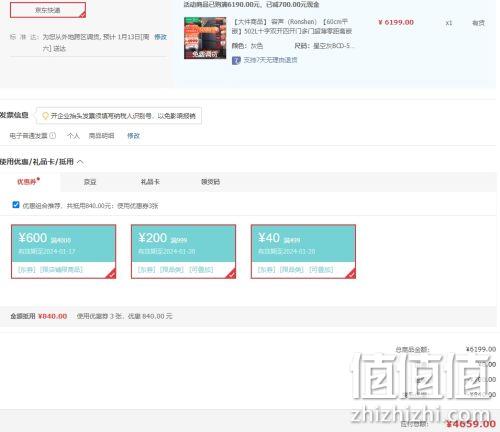The width and height of the screenshot is (500, 432).
Task: Switch to the 礼品卡 tab
Action: pyautogui.click(x=150, y=182)
